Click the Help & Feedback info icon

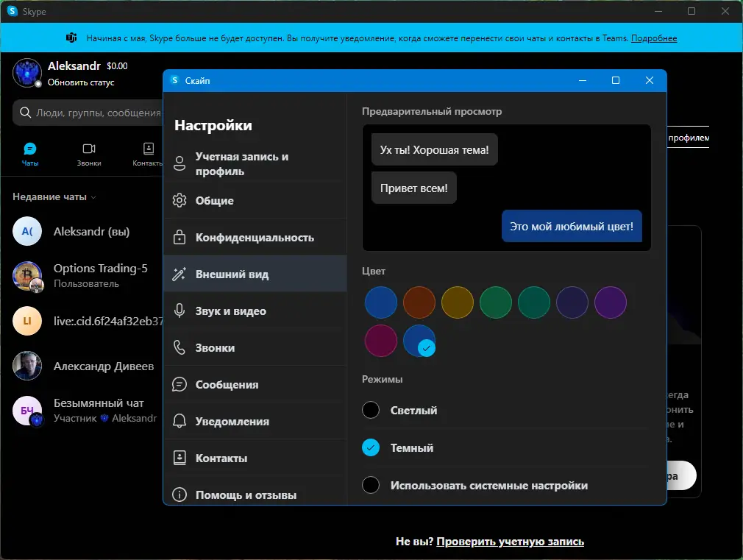pos(179,495)
